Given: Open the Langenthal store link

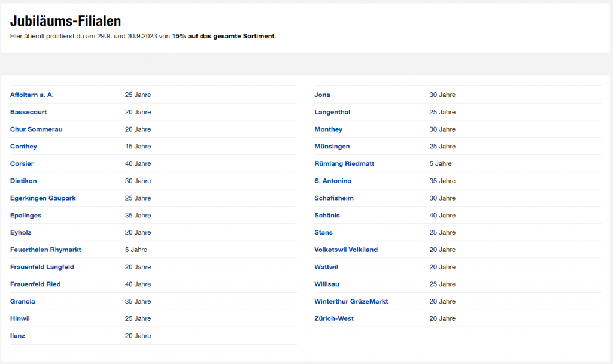Looking at the screenshot, I should pos(332,112).
